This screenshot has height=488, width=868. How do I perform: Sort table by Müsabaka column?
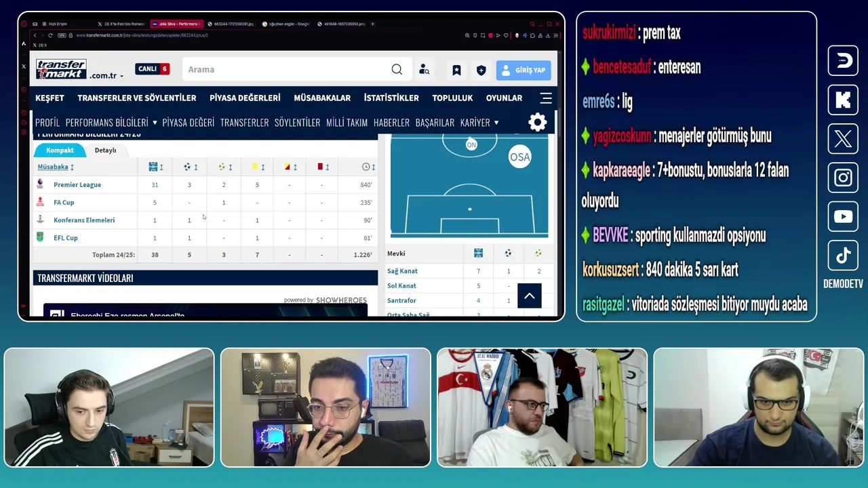(56, 167)
